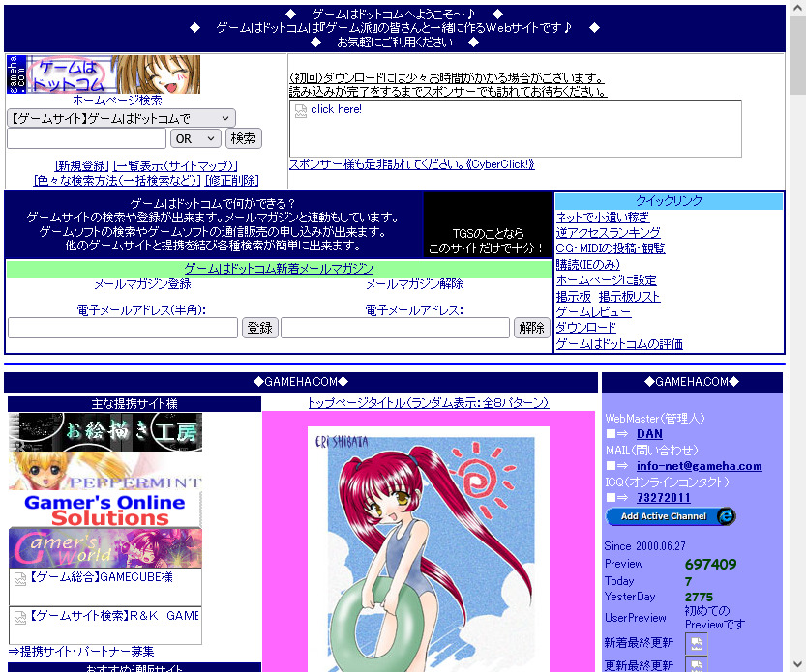
Task: Open the 掲示板 link
Action: (573, 297)
